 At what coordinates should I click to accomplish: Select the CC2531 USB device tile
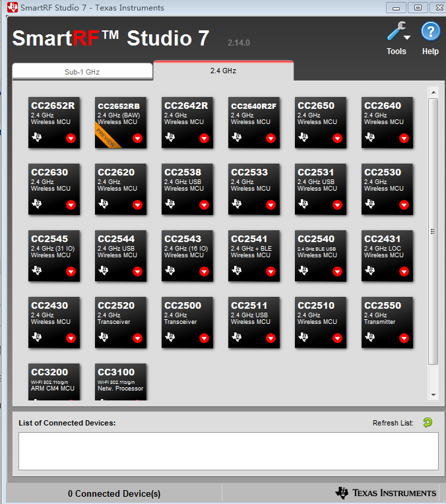(x=321, y=189)
